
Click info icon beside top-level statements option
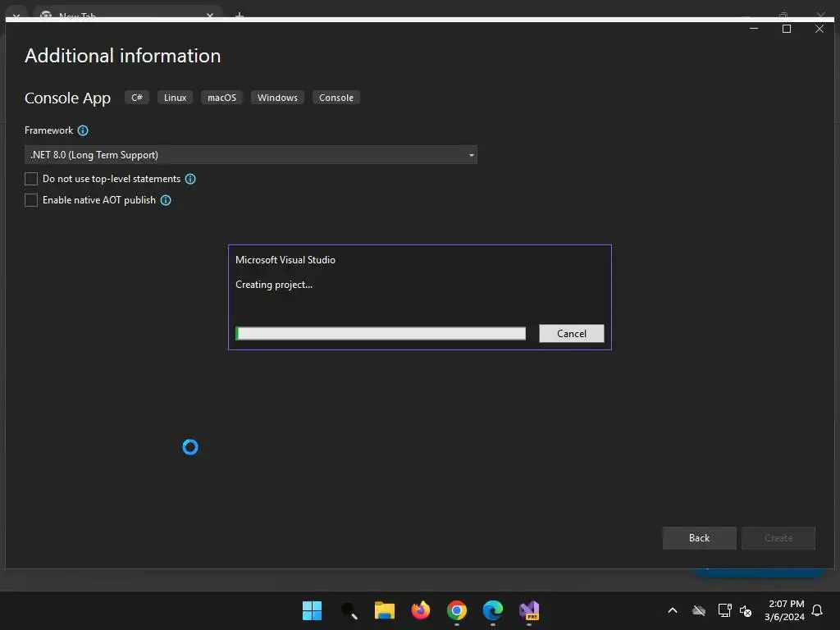[x=190, y=179]
